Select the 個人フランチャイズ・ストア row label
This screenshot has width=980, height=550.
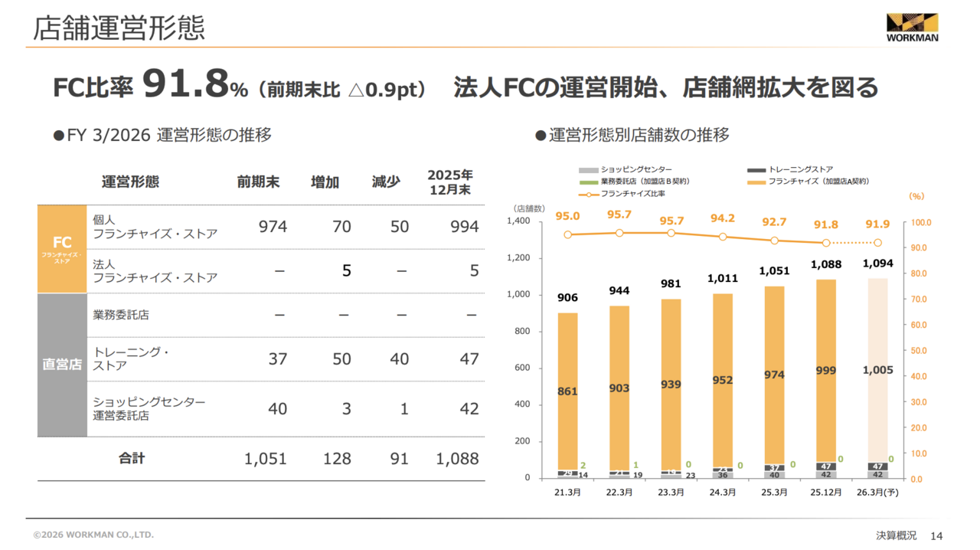(155, 227)
